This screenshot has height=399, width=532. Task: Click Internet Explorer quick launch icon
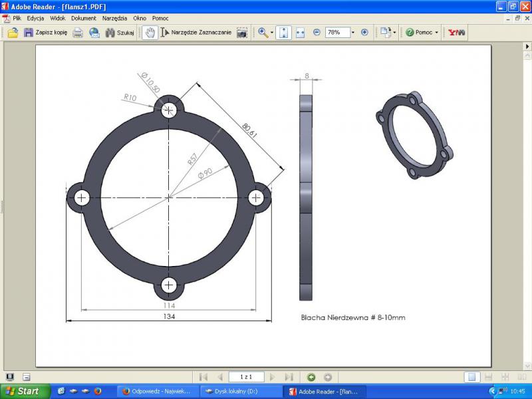61,391
